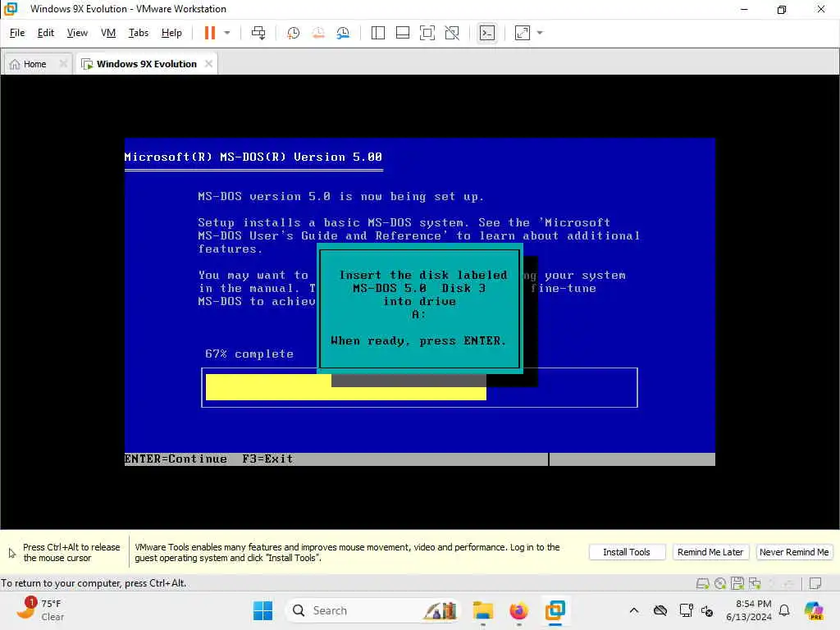This screenshot has width=840, height=630.
Task: Click the cloud sync-off tray icon
Action: [x=660, y=610]
